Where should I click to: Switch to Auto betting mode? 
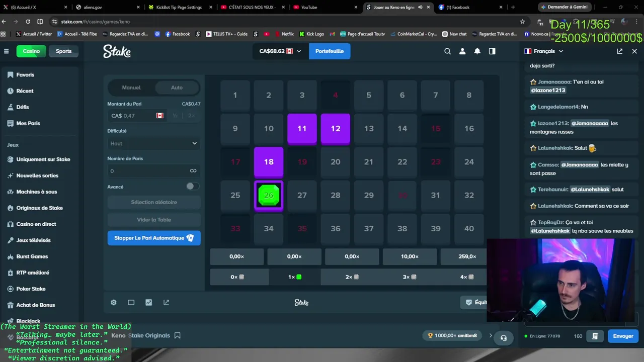pyautogui.click(x=177, y=87)
